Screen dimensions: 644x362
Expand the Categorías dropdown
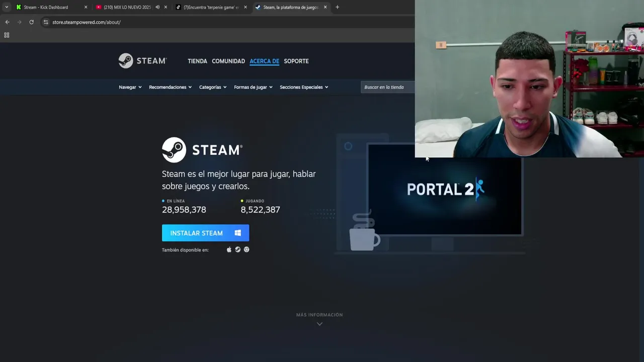(x=213, y=87)
